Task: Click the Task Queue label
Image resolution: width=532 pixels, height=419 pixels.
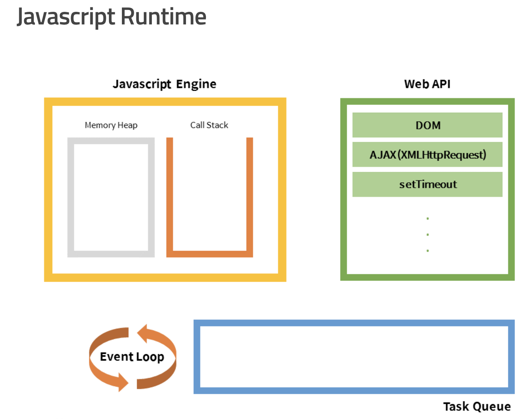Action: click(x=477, y=406)
